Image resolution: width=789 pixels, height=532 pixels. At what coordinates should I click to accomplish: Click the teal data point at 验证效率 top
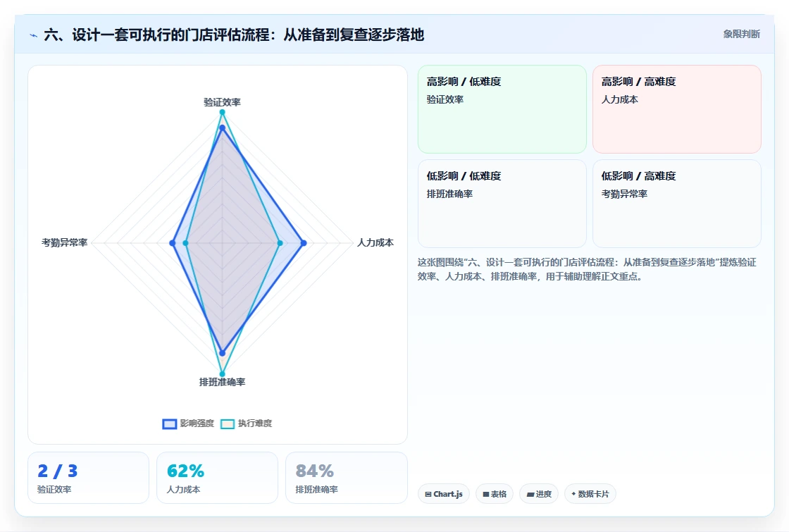(x=222, y=112)
